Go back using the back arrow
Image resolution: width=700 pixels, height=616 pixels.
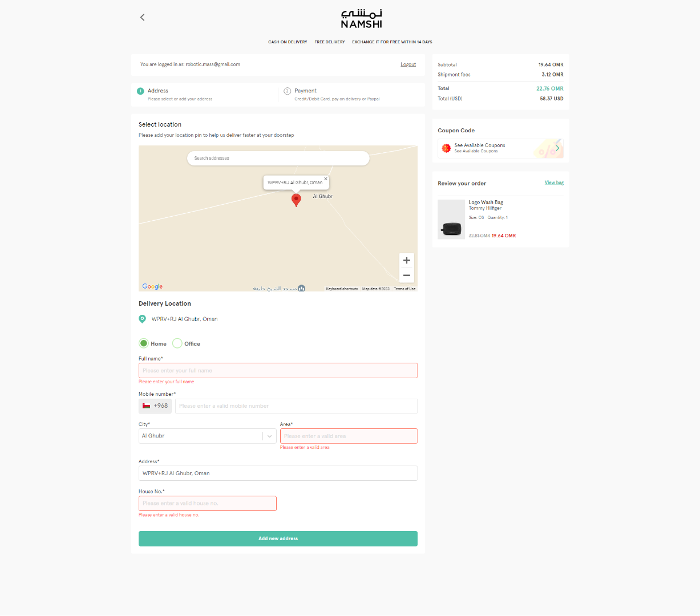142,17
